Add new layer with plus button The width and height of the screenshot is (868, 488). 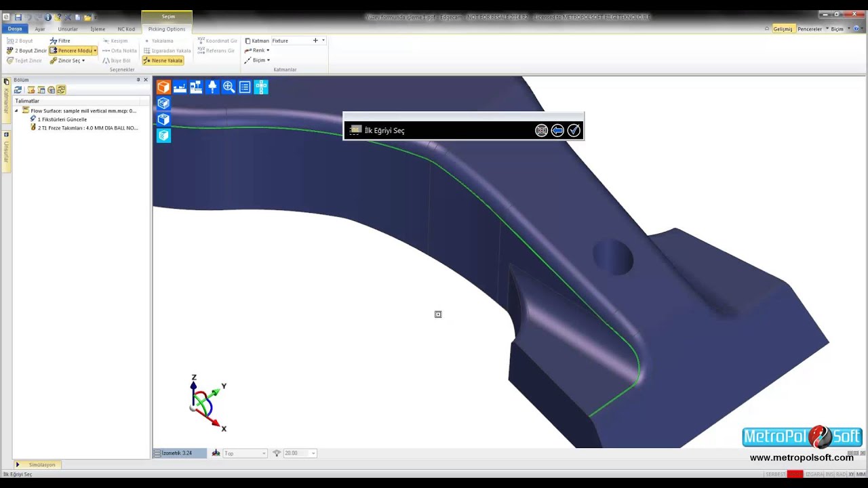tap(315, 41)
